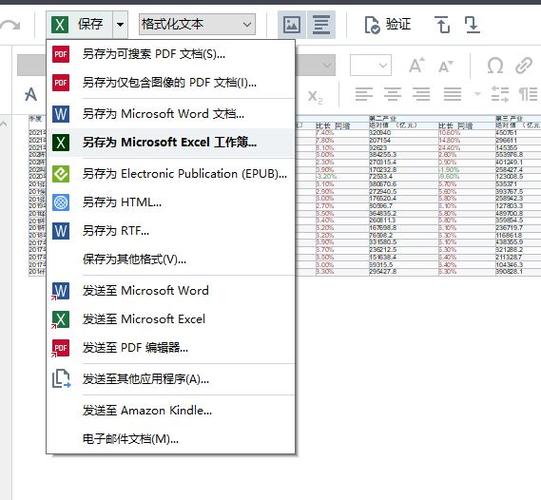Click the subscript X₂ icon
Viewport: 541px width, 500px height.
315,97
